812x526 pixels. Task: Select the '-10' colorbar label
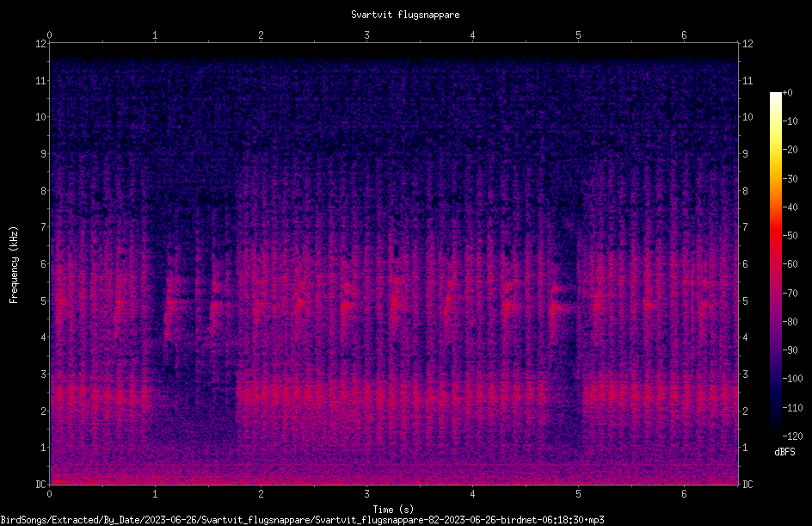[790, 121]
